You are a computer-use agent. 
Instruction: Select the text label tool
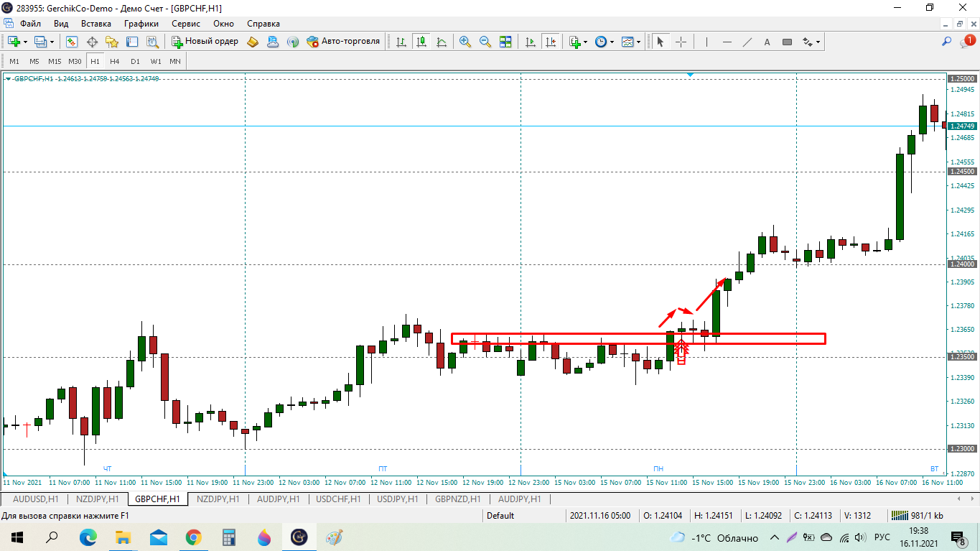click(767, 42)
